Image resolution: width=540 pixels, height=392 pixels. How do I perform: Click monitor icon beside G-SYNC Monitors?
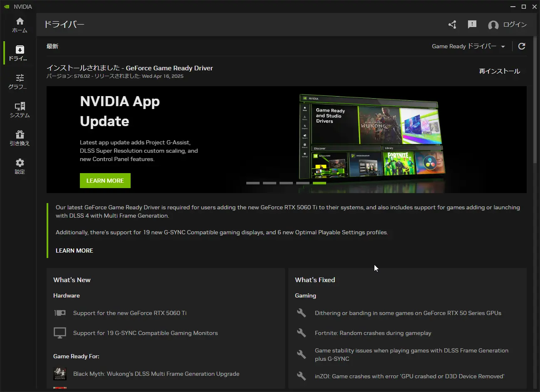[60, 333]
